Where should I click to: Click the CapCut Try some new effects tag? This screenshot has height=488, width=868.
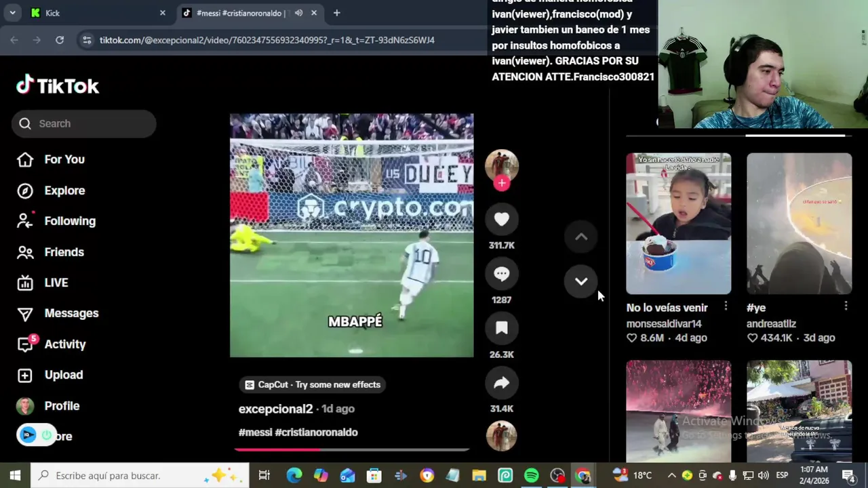click(x=312, y=384)
